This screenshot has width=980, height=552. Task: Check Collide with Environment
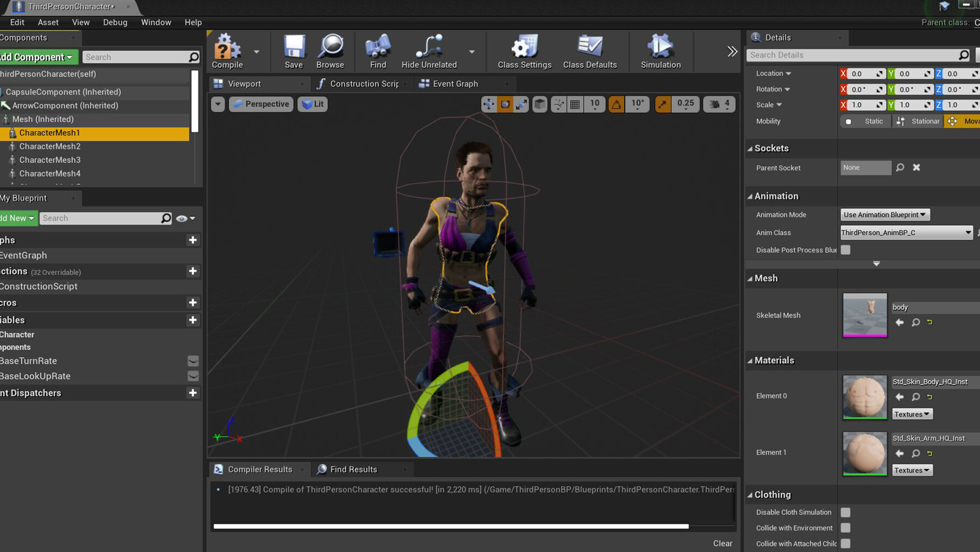coord(846,527)
